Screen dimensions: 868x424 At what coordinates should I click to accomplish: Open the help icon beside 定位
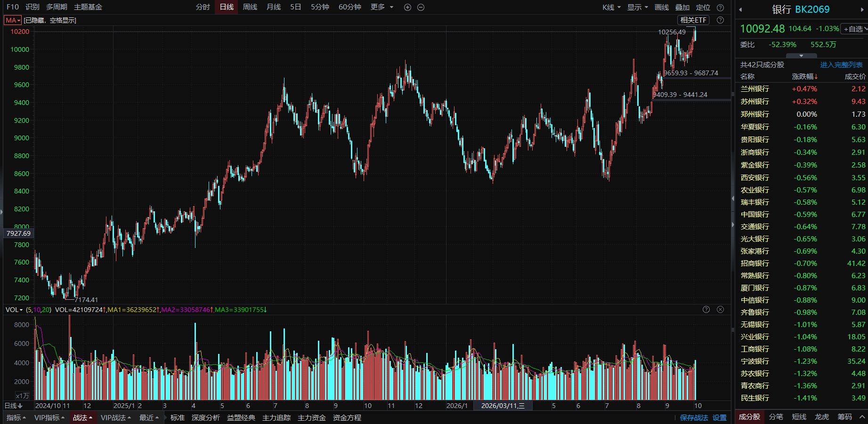pyautogui.click(x=720, y=8)
